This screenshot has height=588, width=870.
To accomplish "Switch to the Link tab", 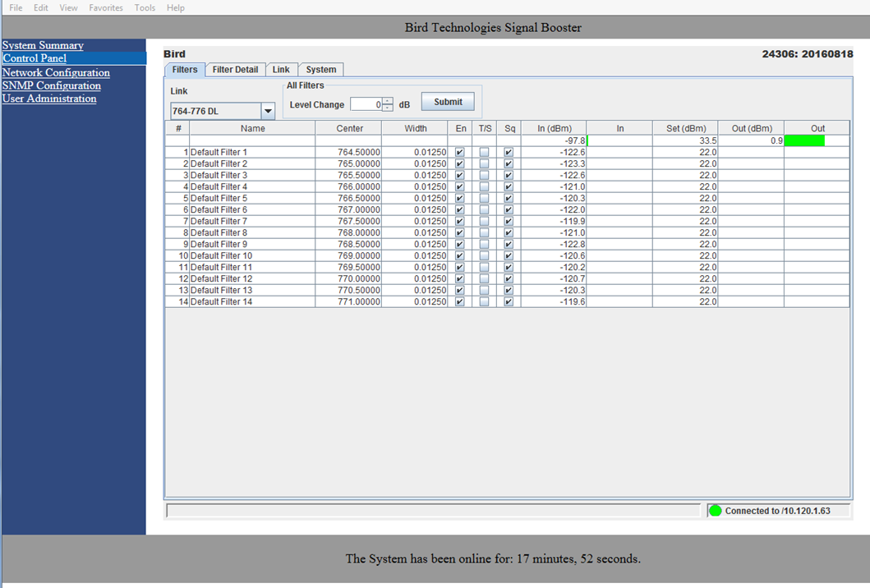I will pyautogui.click(x=281, y=69).
